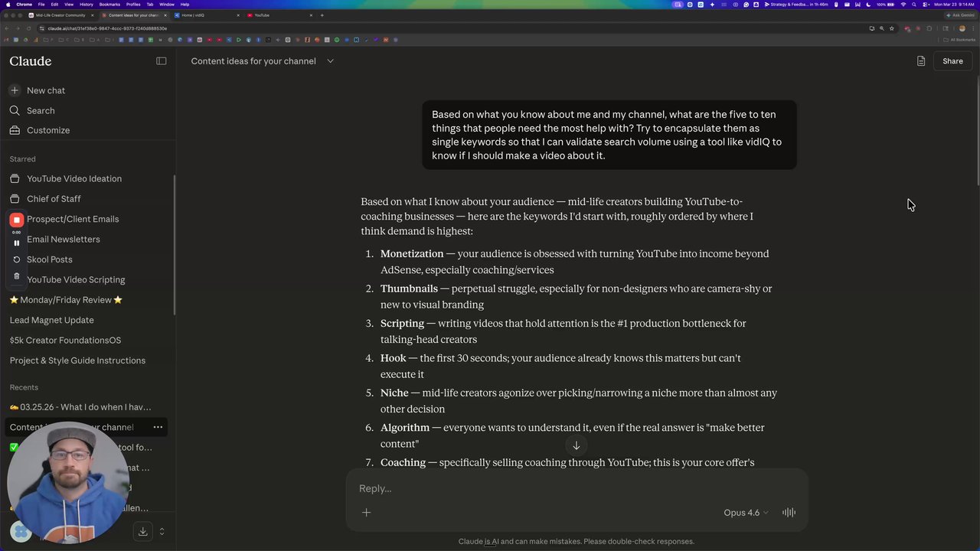Screen dimensions: 980x551
Task: Pause the screen recording
Action: 17,243
